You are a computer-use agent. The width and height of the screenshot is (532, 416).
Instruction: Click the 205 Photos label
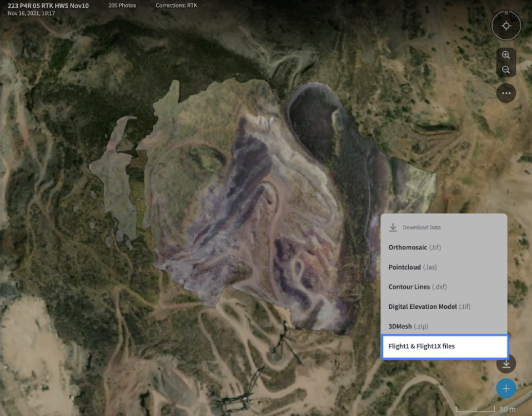click(122, 6)
